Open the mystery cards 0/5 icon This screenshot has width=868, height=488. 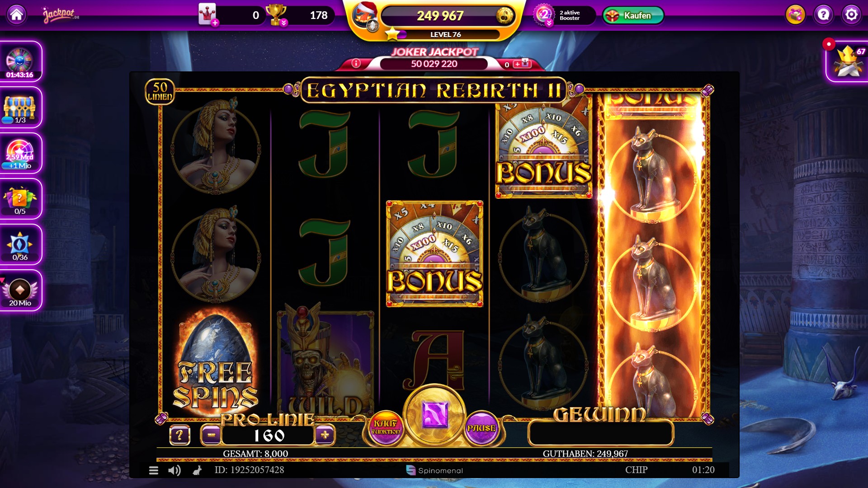point(20,199)
